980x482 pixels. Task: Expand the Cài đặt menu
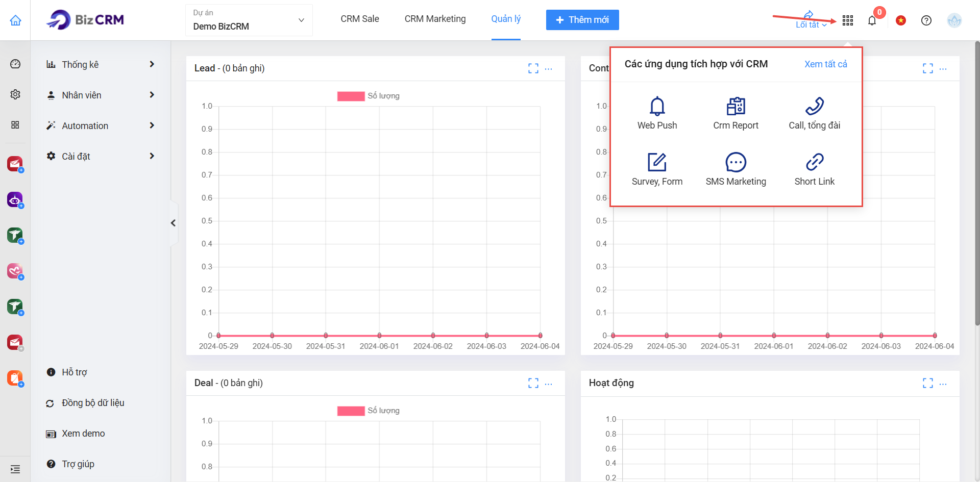101,156
